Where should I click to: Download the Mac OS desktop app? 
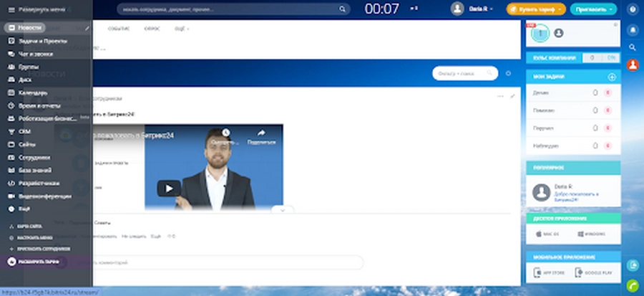pyautogui.click(x=547, y=234)
